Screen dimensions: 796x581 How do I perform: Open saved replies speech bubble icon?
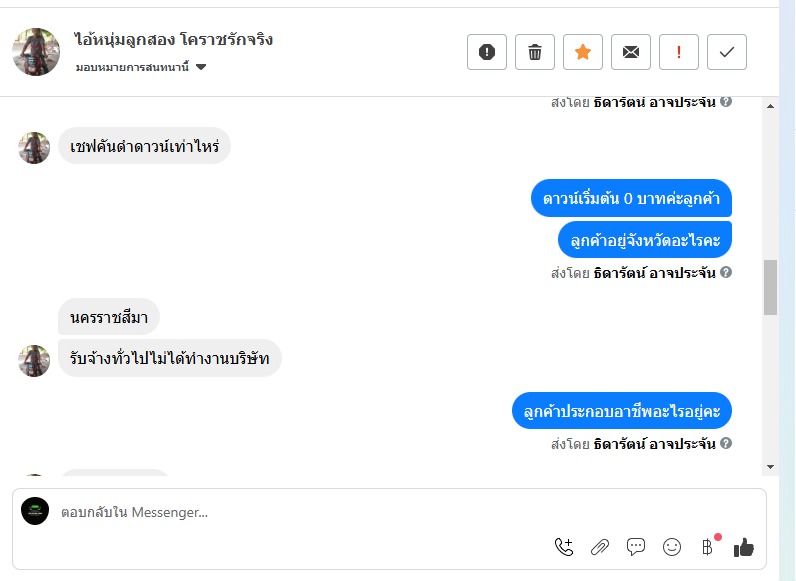(x=636, y=547)
